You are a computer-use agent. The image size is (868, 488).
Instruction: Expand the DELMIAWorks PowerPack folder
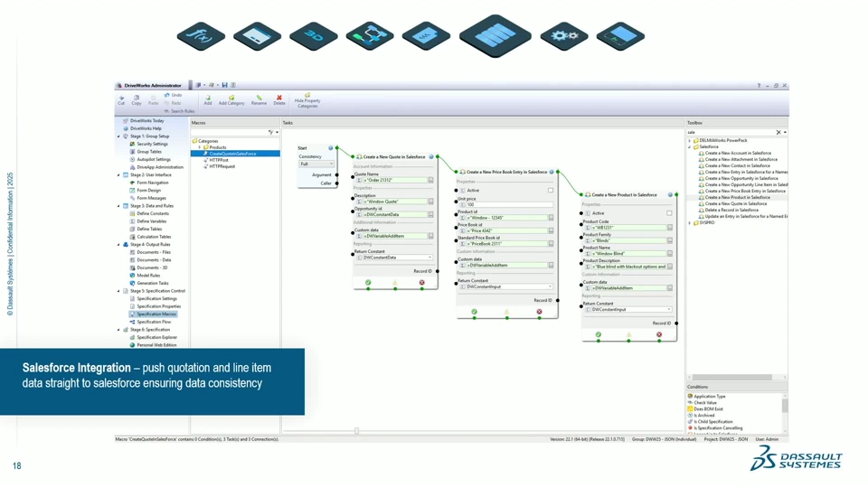coord(690,141)
